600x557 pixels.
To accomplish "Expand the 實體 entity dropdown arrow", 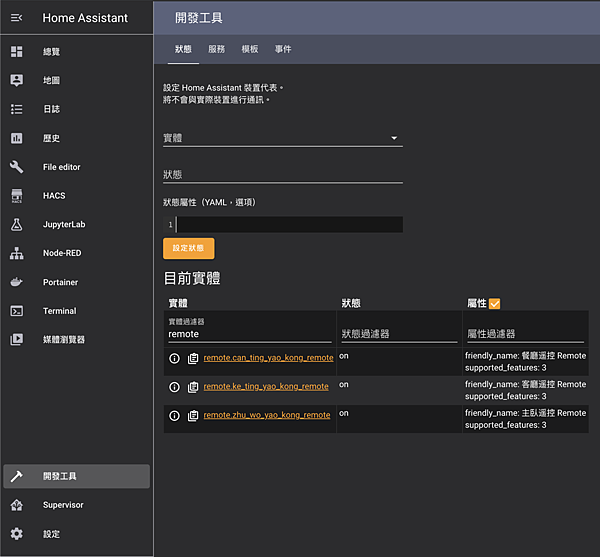I will click(x=394, y=138).
